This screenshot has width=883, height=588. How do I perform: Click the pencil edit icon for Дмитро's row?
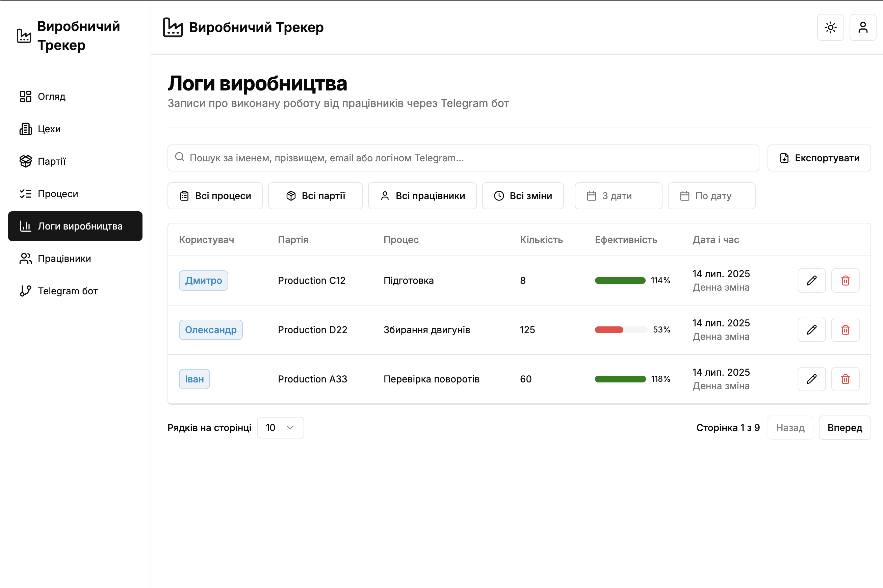(x=811, y=280)
